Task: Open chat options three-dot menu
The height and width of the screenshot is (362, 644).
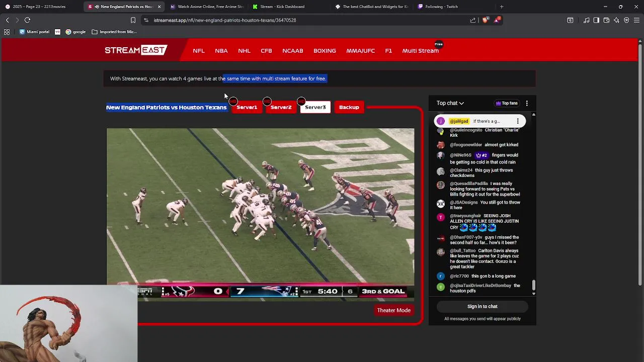Action: pyautogui.click(x=527, y=103)
